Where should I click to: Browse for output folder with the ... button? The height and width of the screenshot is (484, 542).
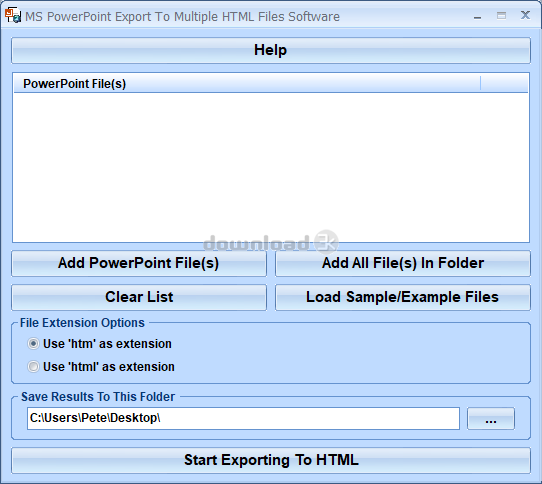(x=491, y=419)
